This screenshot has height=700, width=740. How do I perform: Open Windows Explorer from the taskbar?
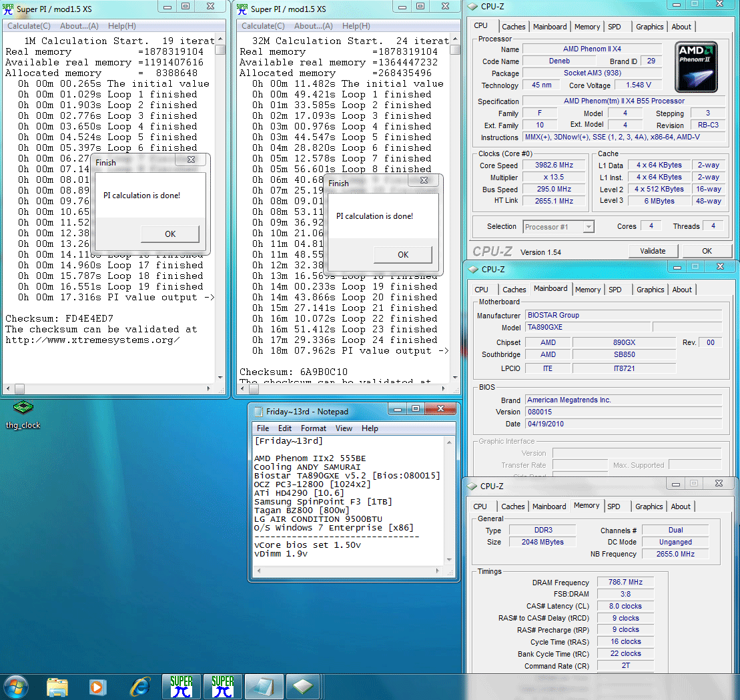(x=58, y=686)
